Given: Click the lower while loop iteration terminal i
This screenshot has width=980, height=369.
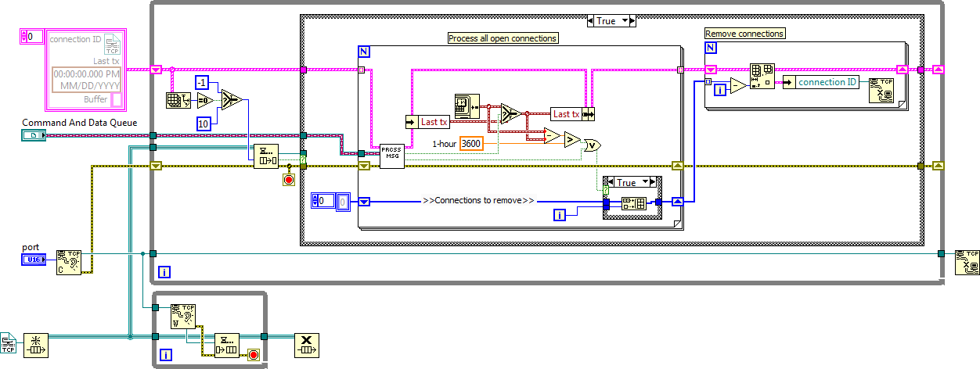Looking at the screenshot, I should 164,356.
